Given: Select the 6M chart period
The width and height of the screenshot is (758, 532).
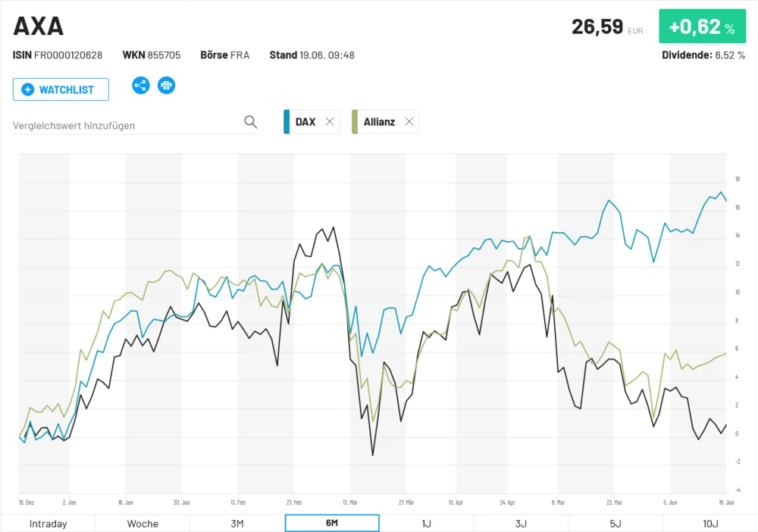Looking at the screenshot, I should [x=332, y=524].
